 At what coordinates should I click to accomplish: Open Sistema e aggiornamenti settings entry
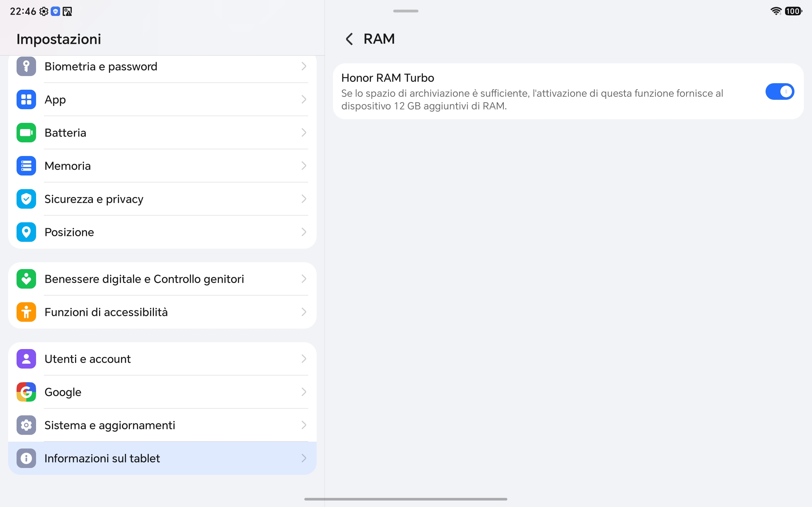(162, 425)
